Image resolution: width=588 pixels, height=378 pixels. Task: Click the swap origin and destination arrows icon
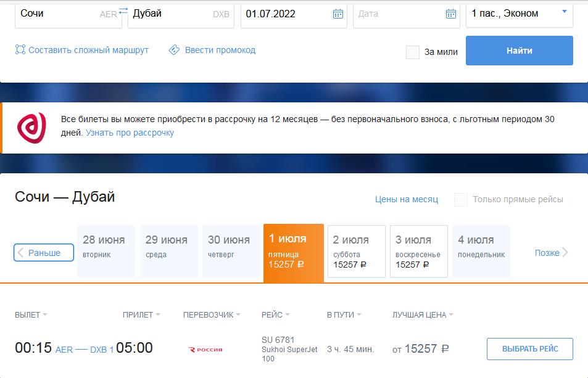[123, 12]
